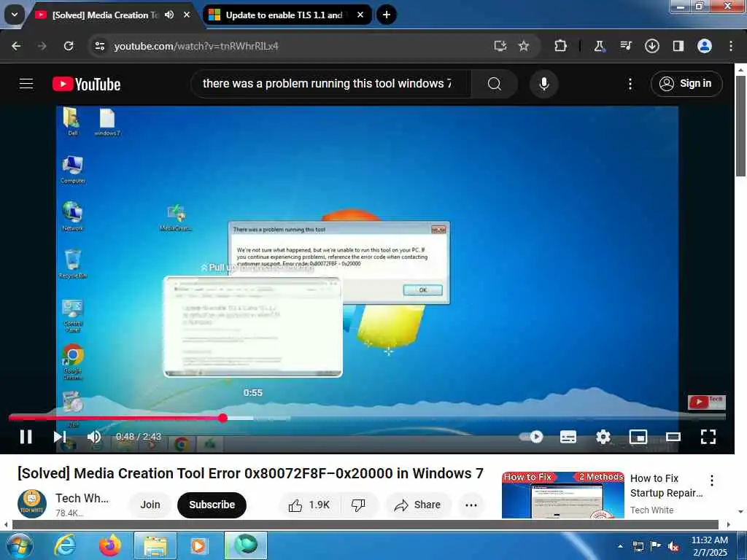Launch Firefox from taskbar

pyautogui.click(x=110, y=545)
